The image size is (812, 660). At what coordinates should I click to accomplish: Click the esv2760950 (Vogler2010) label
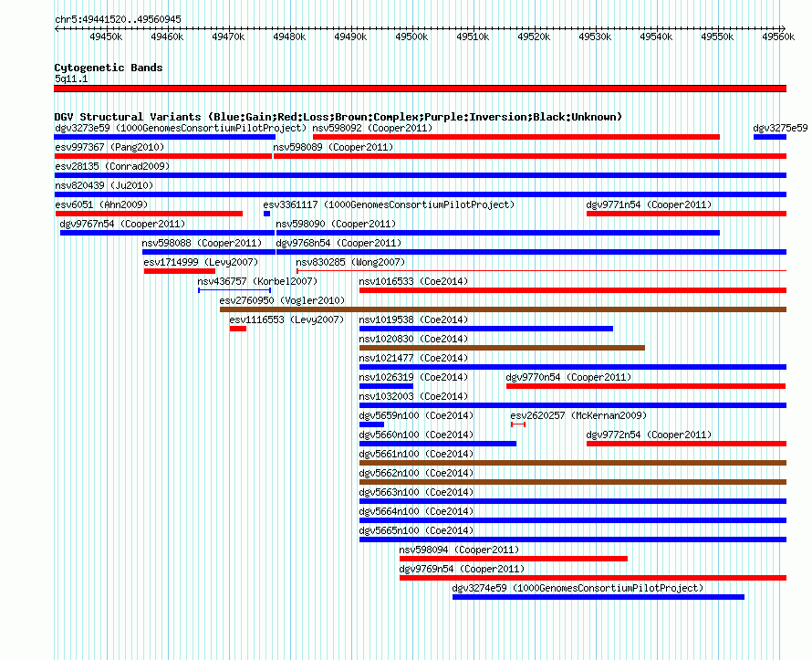click(282, 300)
